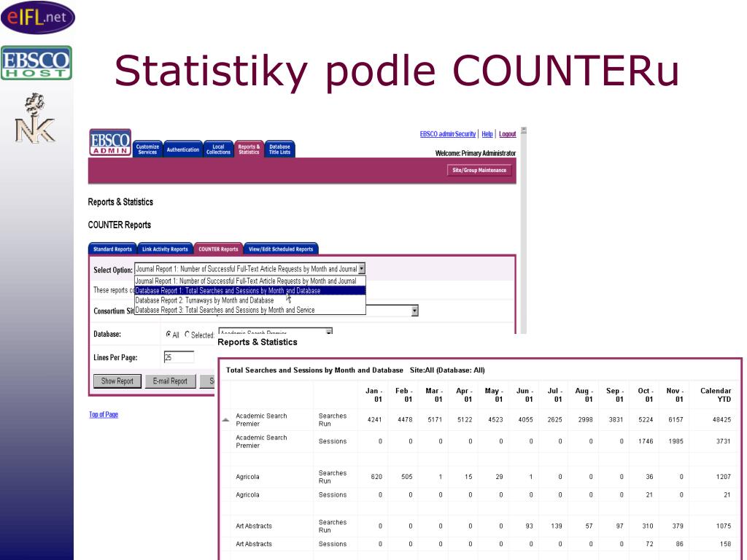Click the vertical scrollbar track of admin page
The image size is (747, 560).
[524, 233]
